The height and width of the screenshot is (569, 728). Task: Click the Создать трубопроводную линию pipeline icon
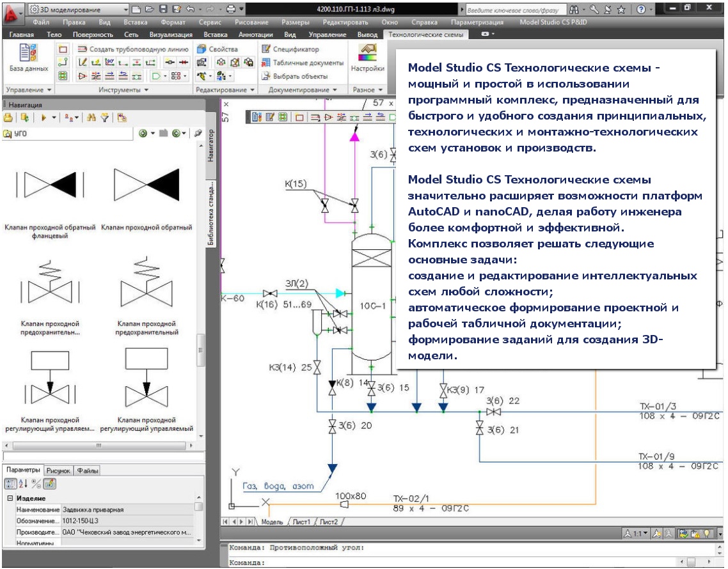pyautogui.click(x=82, y=49)
